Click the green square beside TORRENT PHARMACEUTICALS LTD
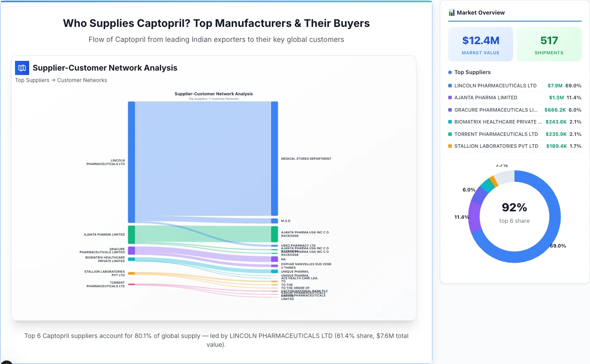590x364 pixels. 450,134
